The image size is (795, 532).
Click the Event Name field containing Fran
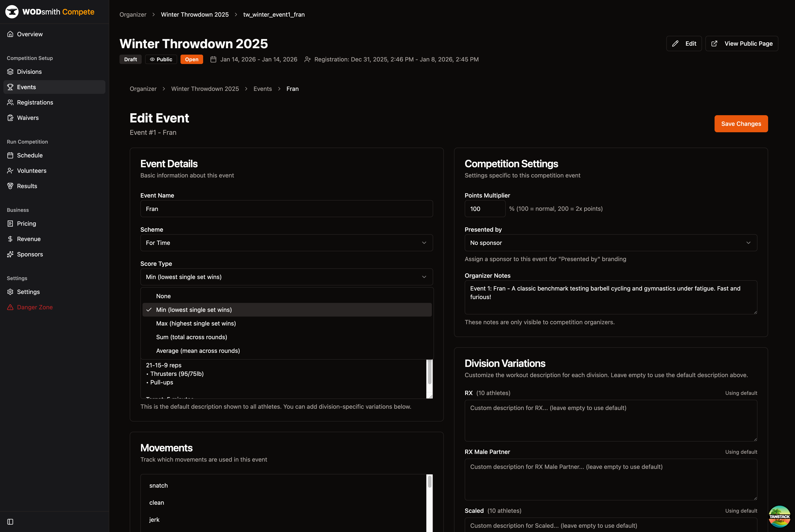[286, 209]
